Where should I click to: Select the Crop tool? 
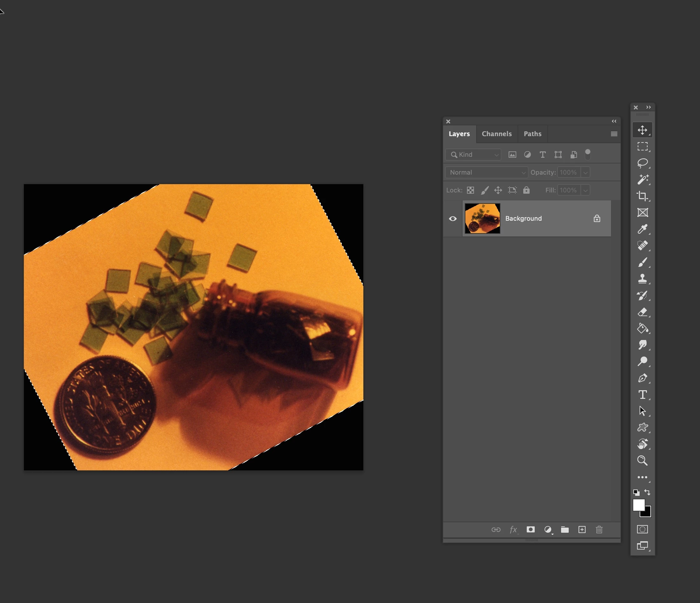click(x=642, y=196)
